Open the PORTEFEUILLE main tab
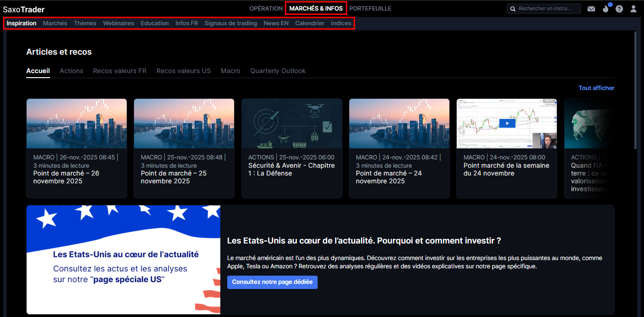 [x=370, y=8]
